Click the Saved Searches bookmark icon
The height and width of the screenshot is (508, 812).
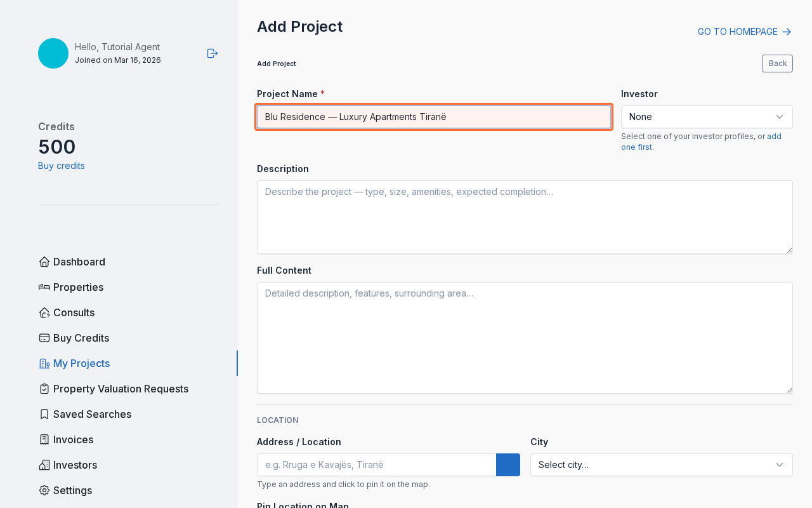coord(43,414)
